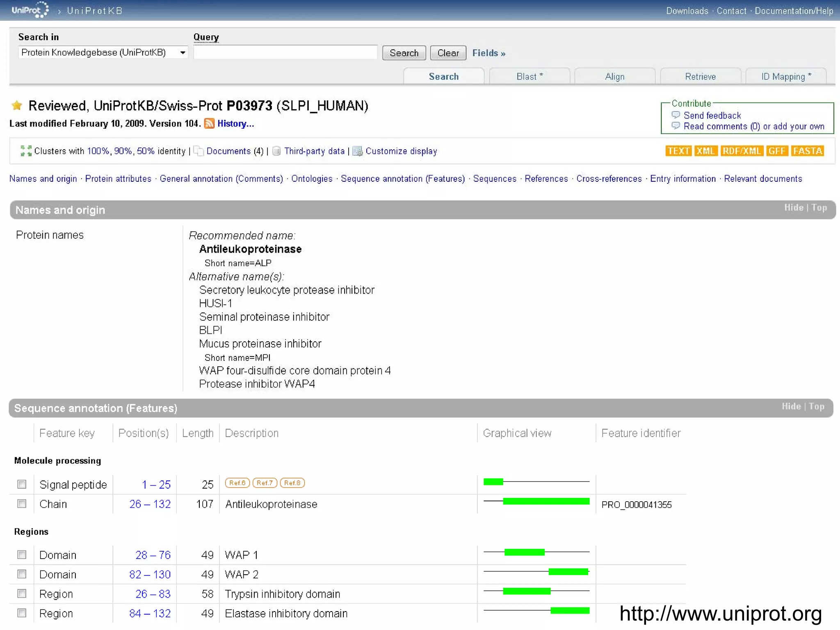Open the Ref.6 reference badge
Viewport: 840px width, 630px height.
tap(237, 483)
